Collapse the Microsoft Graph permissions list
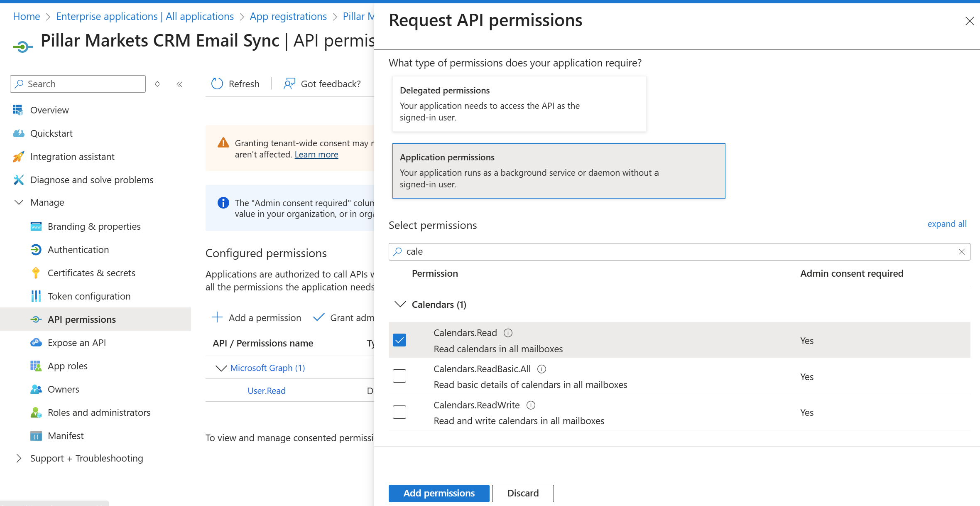The width and height of the screenshot is (980, 506). pyautogui.click(x=220, y=368)
